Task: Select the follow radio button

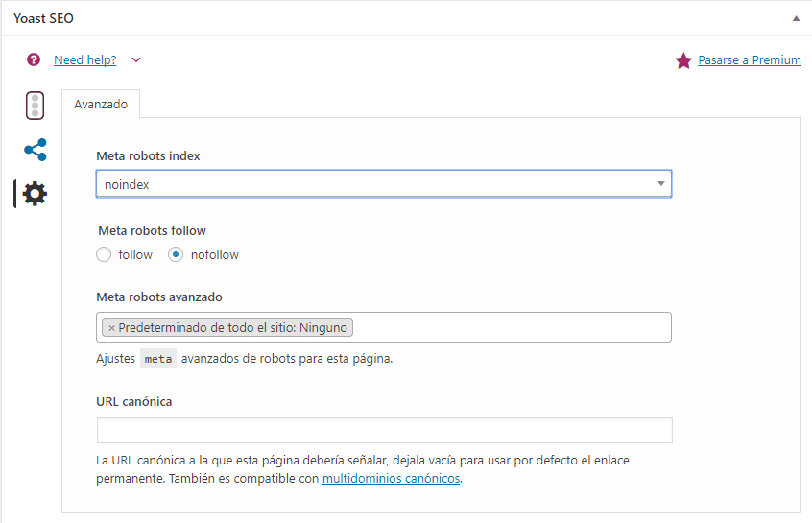Action: click(104, 254)
